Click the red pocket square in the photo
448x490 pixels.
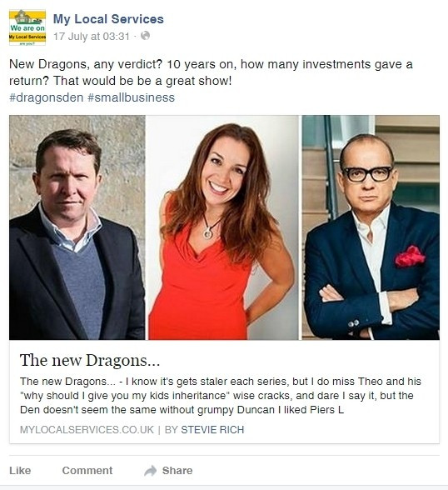click(410, 257)
